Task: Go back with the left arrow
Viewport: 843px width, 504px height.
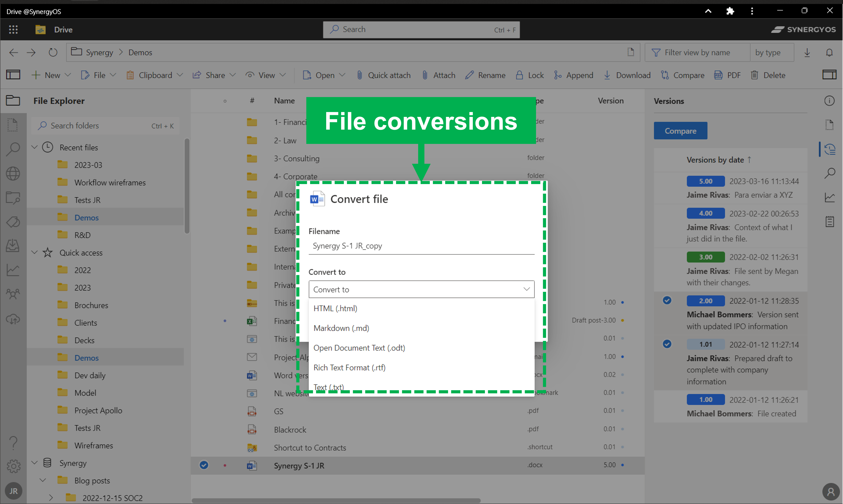Action: 13,52
